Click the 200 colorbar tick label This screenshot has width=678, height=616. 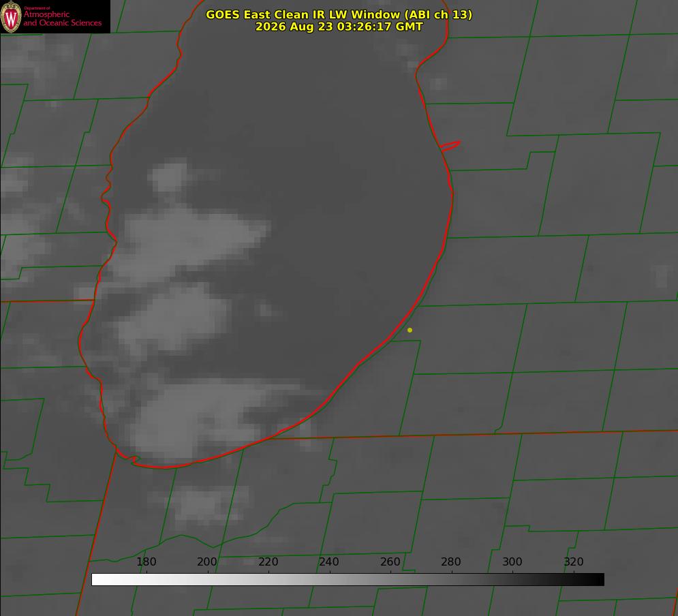pos(207,561)
